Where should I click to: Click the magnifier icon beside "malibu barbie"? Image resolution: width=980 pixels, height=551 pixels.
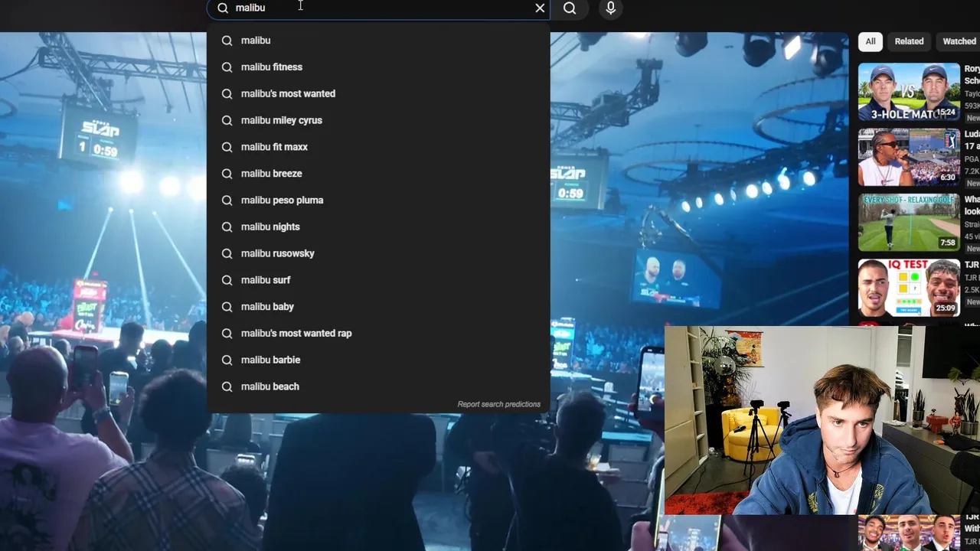point(227,360)
